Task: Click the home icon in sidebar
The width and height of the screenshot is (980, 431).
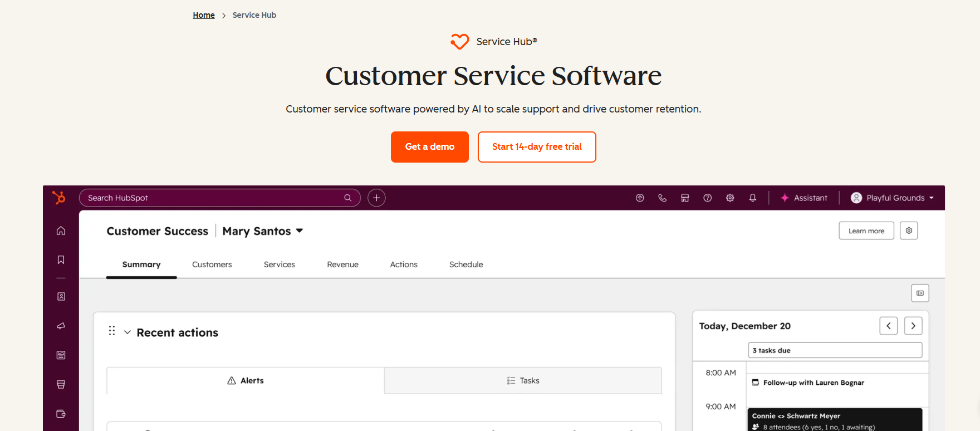Action: click(61, 231)
